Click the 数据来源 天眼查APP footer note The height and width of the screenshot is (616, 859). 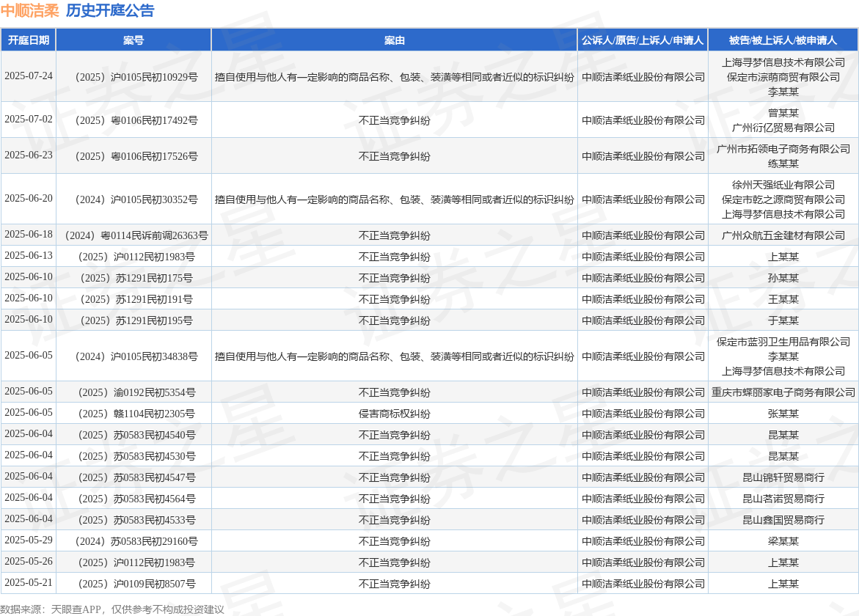click(x=112, y=609)
